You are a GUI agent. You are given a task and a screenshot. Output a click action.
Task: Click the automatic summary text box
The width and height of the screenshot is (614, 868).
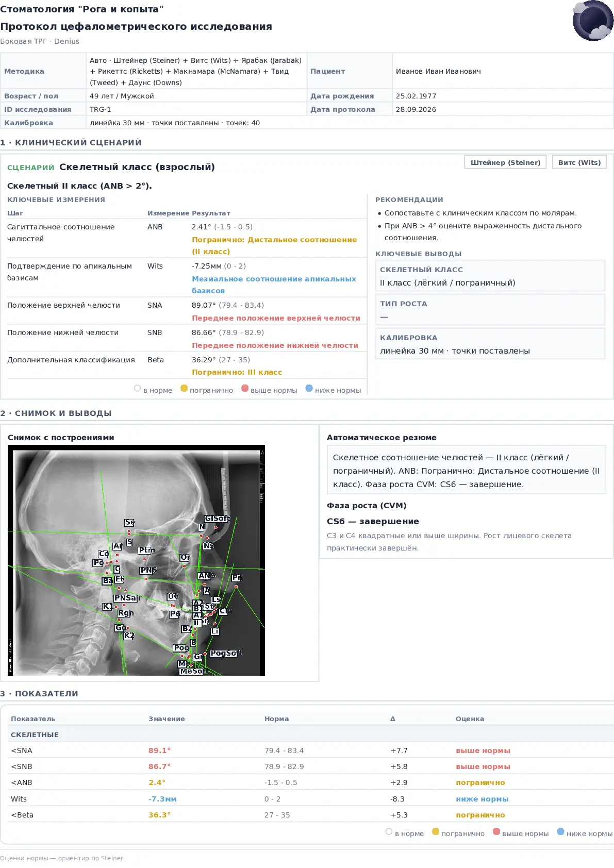coord(467,471)
